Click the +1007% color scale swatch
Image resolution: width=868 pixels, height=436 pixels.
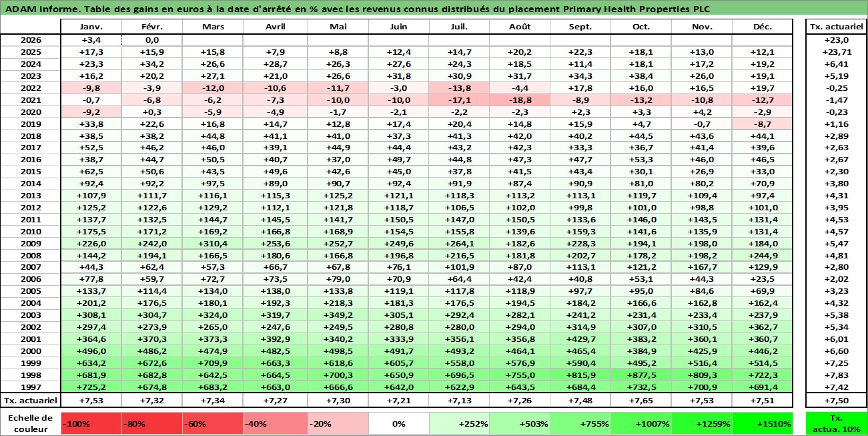[640, 423]
